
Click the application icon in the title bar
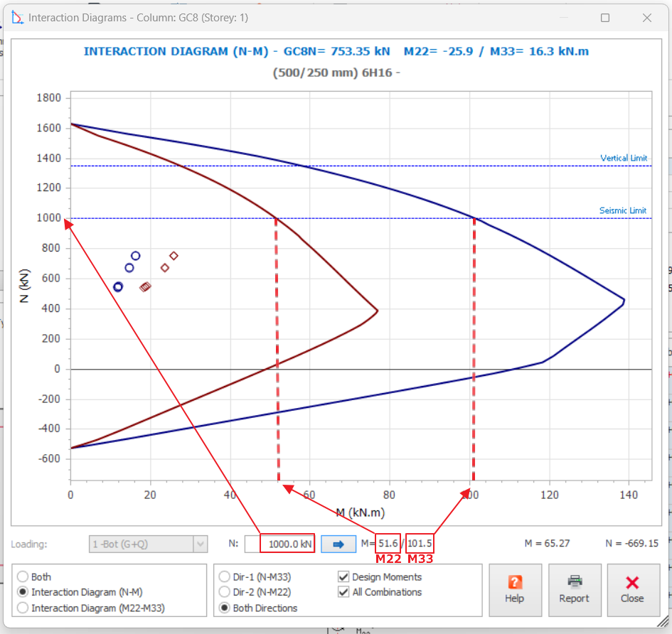tap(18, 17)
